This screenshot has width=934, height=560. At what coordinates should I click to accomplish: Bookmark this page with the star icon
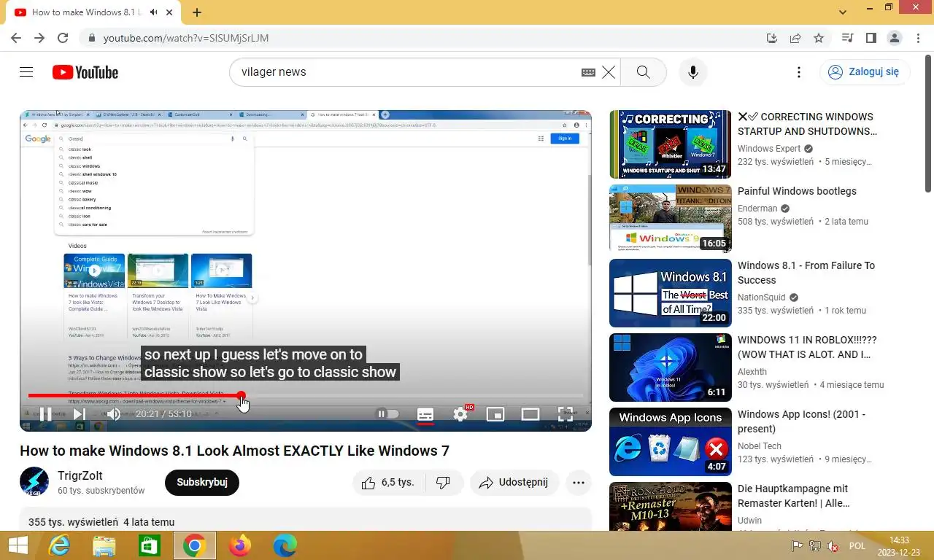coord(819,38)
